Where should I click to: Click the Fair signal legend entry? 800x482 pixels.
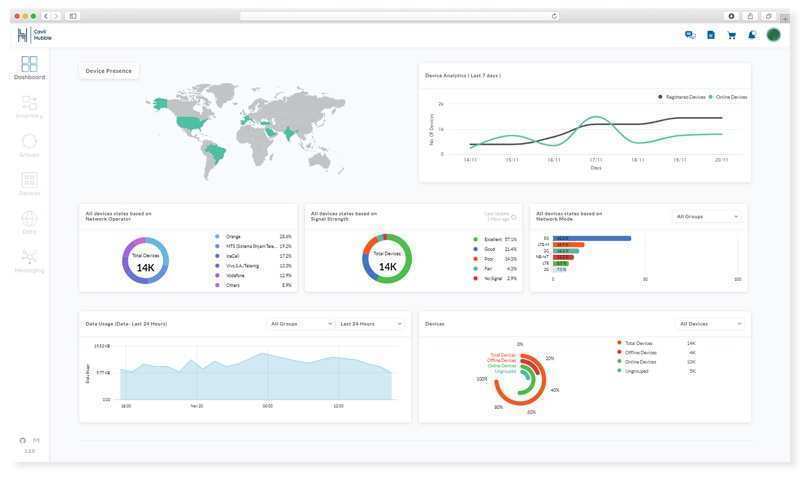pos(495,268)
